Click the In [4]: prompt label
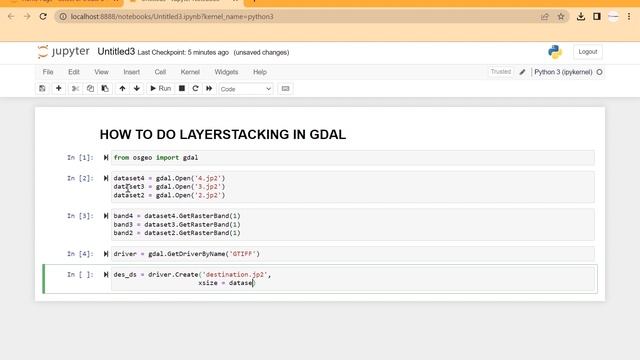This screenshot has height=360, width=640. point(80,254)
